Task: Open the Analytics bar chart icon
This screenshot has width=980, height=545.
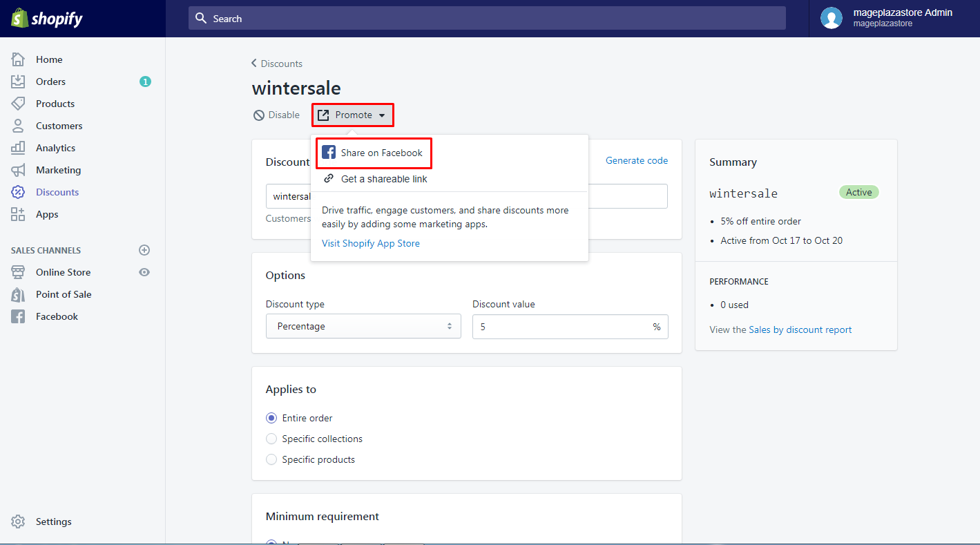Action: (18, 148)
